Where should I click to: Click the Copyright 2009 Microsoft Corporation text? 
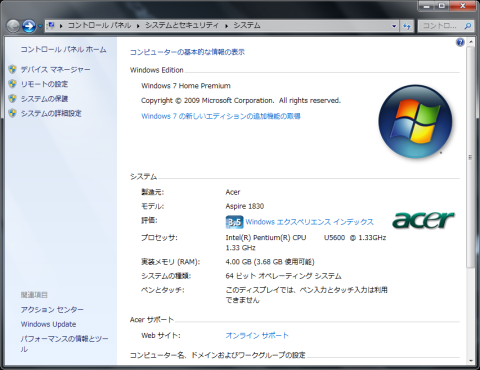point(241,101)
